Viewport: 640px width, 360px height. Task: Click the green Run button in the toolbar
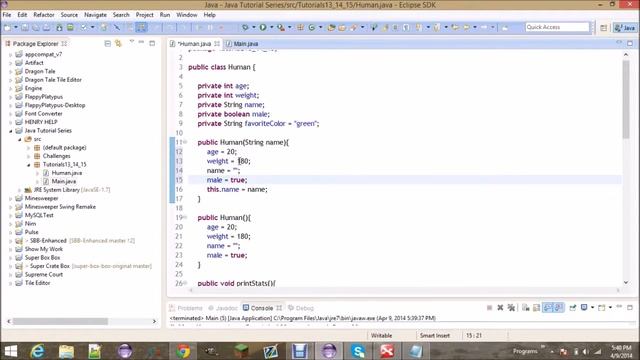click(263, 27)
